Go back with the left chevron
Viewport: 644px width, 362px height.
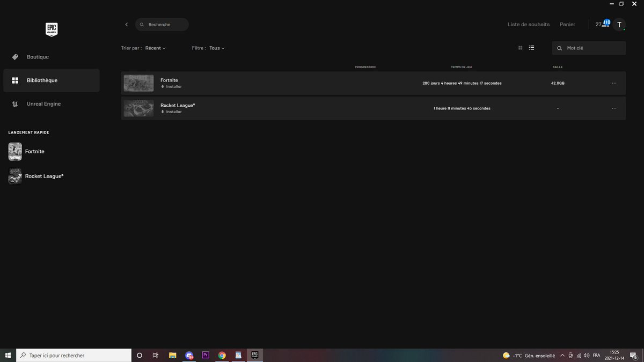point(127,25)
